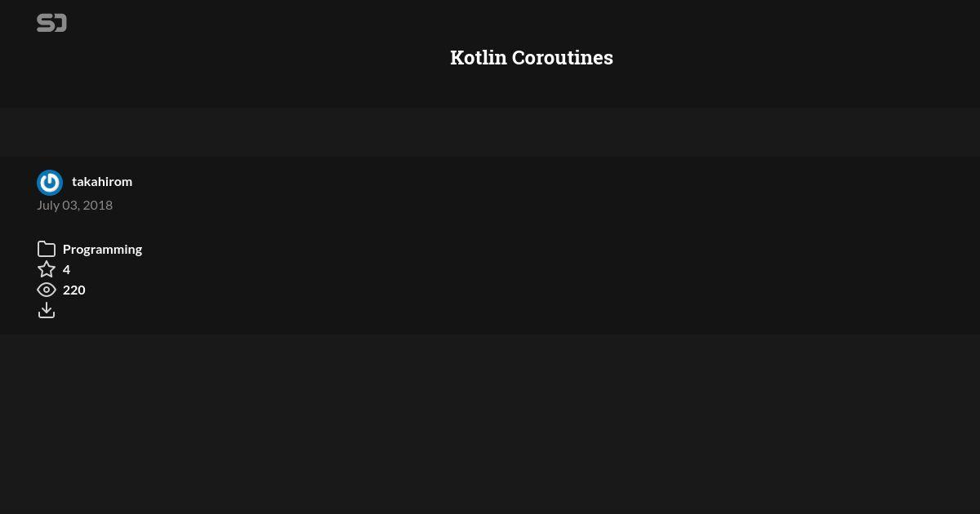Click the Kotlin Coroutines title heading
The width and height of the screenshot is (980, 514).
pos(532,58)
